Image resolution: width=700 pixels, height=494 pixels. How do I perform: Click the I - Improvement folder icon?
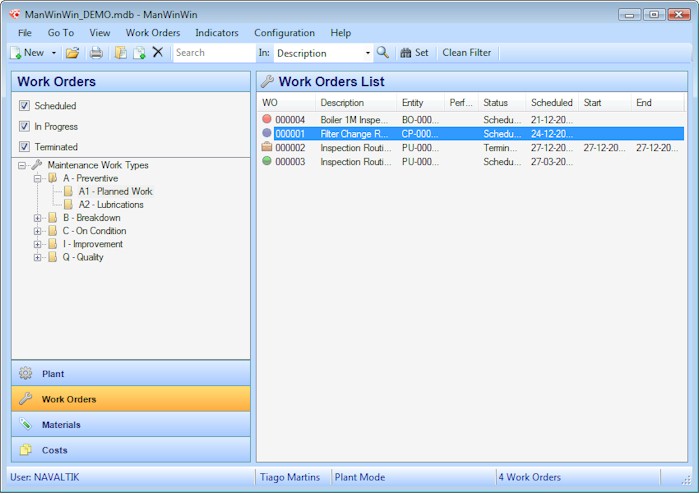click(53, 244)
